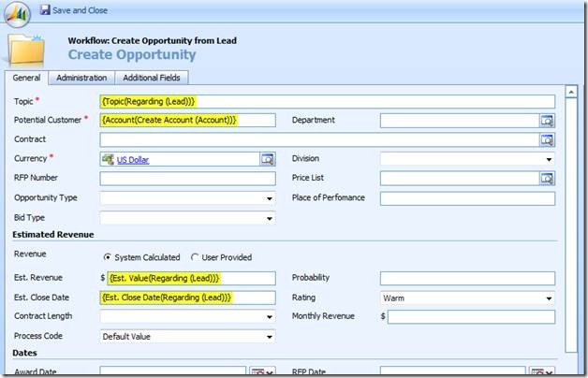This screenshot has height=378, width=588.
Task: Expand the Bid Type dropdown
Action: click(270, 218)
